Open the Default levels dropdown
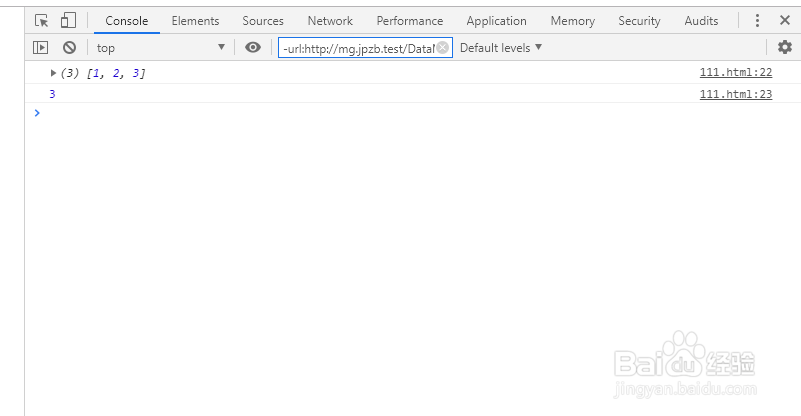Image resolution: width=801 pixels, height=416 pixels. pos(501,48)
